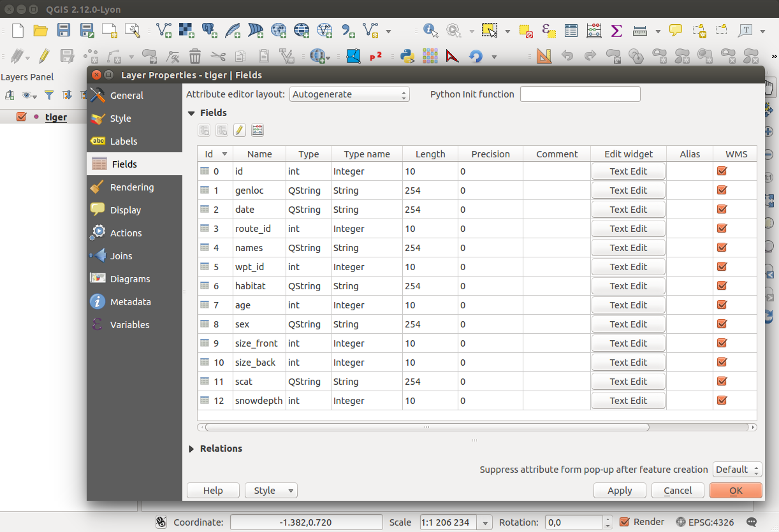Screen dimensions: 779x532
Task: Apply the layer property changes
Action: point(620,490)
